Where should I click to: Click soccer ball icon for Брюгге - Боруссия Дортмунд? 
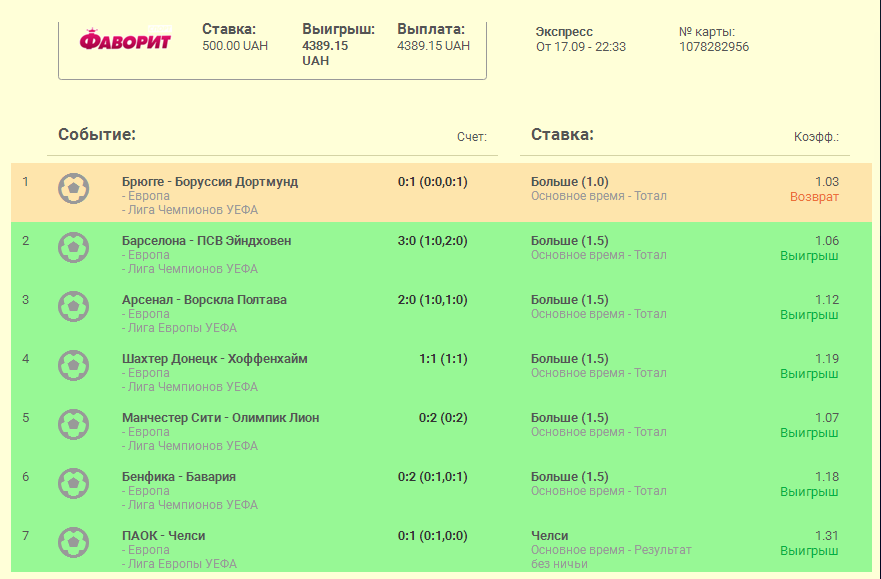[x=74, y=189]
